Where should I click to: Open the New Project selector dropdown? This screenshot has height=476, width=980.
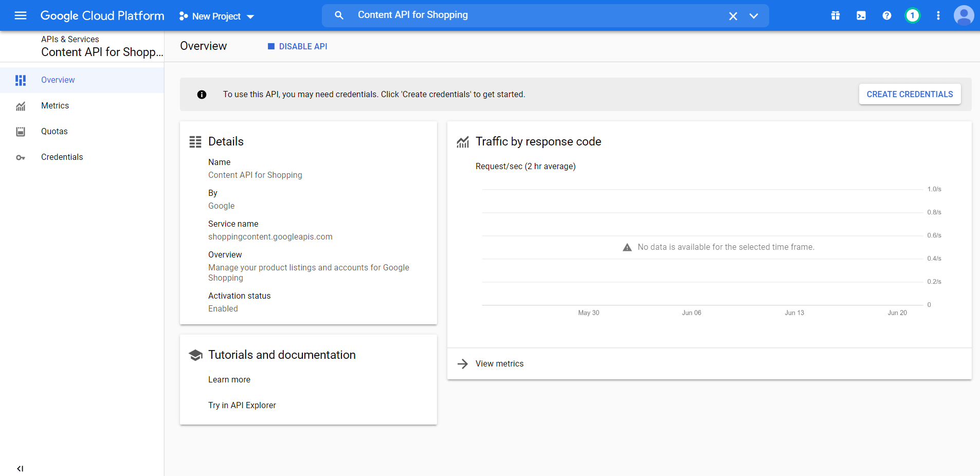click(216, 16)
